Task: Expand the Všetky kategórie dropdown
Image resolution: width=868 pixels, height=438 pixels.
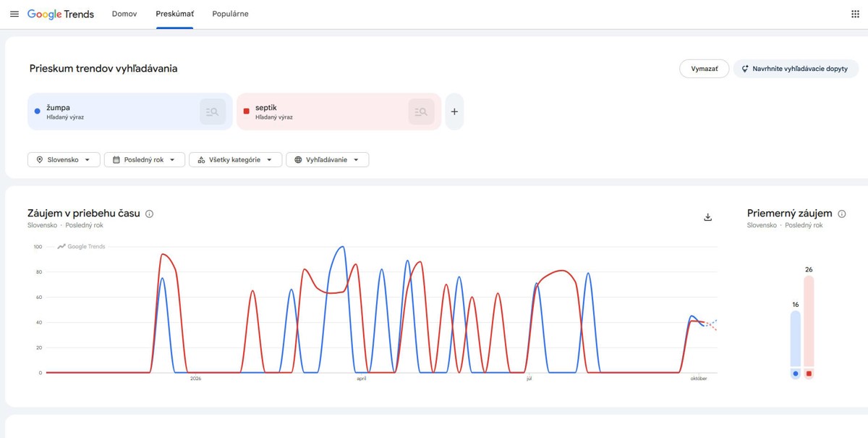Action: coord(235,160)
